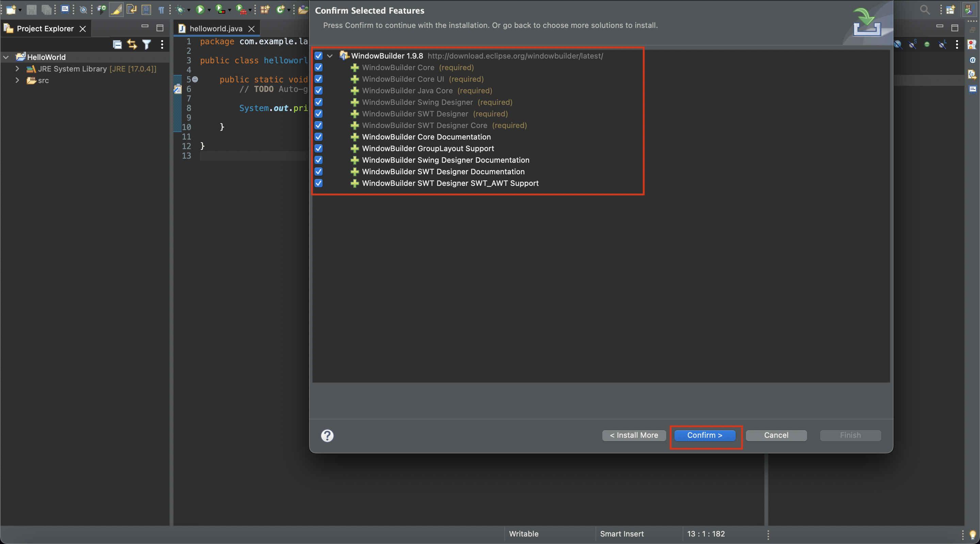
Task: Open the External Tools dropdown arrow
Action: coord(250,10)
